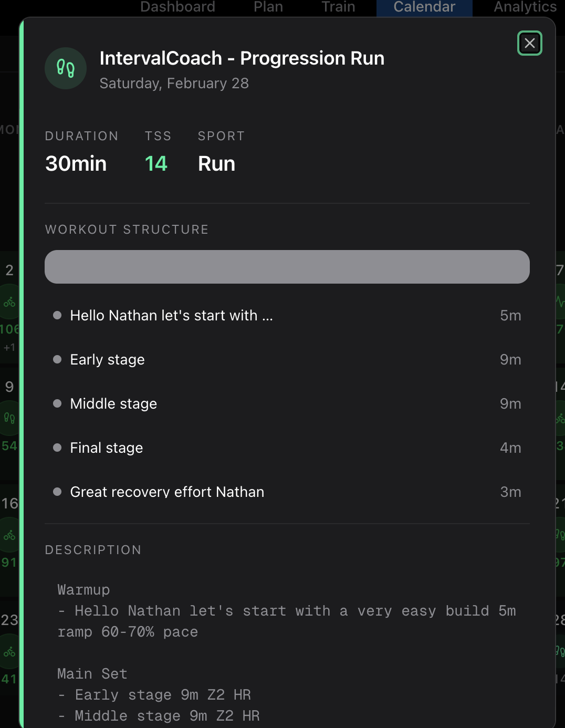Viewport: 565px width, 728px height.
Task: Click the cycling icon under day 23
Action: (x=9, y=652)
